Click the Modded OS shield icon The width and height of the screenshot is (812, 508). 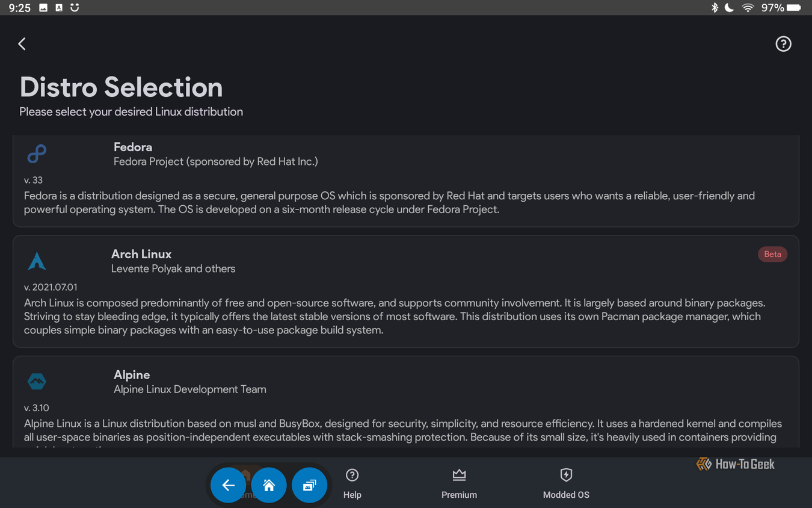566,475
